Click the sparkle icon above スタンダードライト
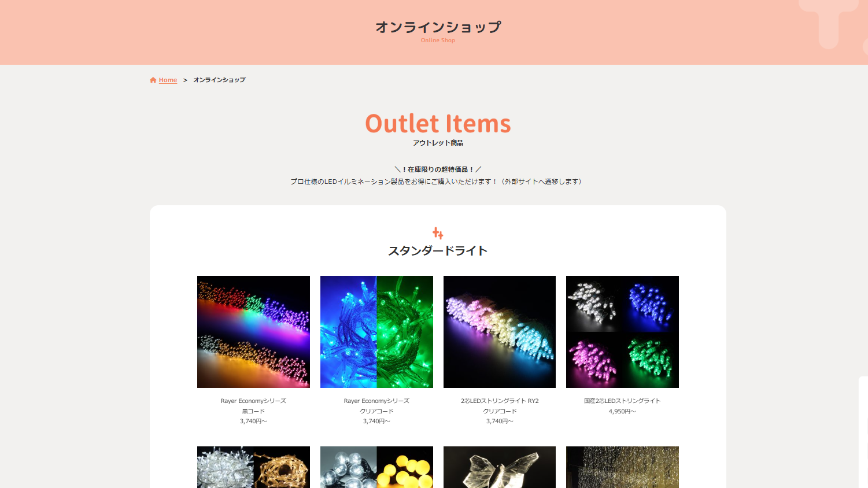 pos(438,233)
